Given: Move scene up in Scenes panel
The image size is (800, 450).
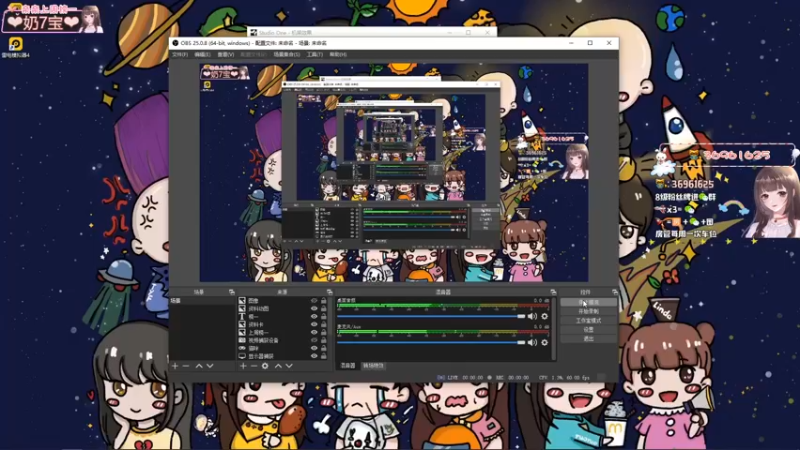Looking at the screenshot, I should 199,366.
